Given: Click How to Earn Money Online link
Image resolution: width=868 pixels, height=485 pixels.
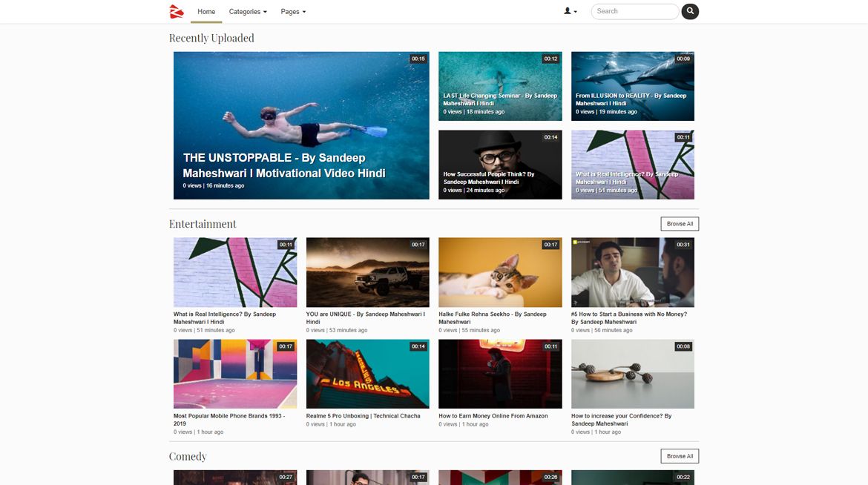Looking at the screenshot, I should [x=493, y=416].
